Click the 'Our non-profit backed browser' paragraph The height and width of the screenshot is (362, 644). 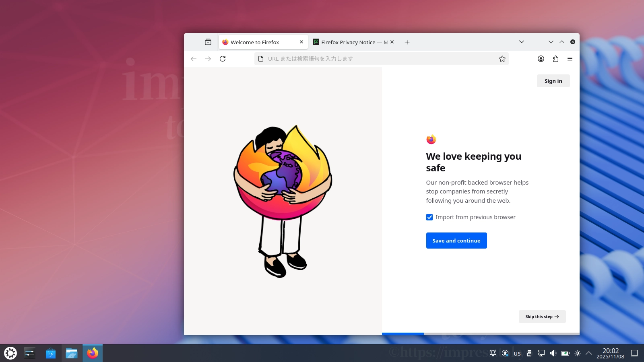pyautogui.click(x=477, y=191)
